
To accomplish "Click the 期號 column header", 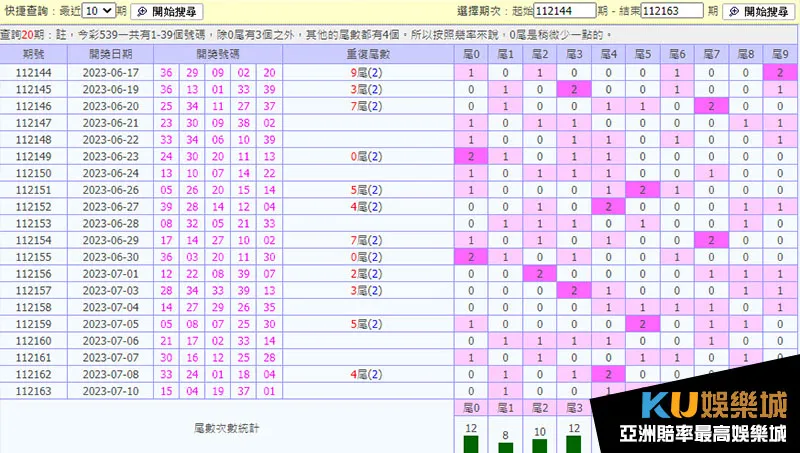I will (34, 54).
